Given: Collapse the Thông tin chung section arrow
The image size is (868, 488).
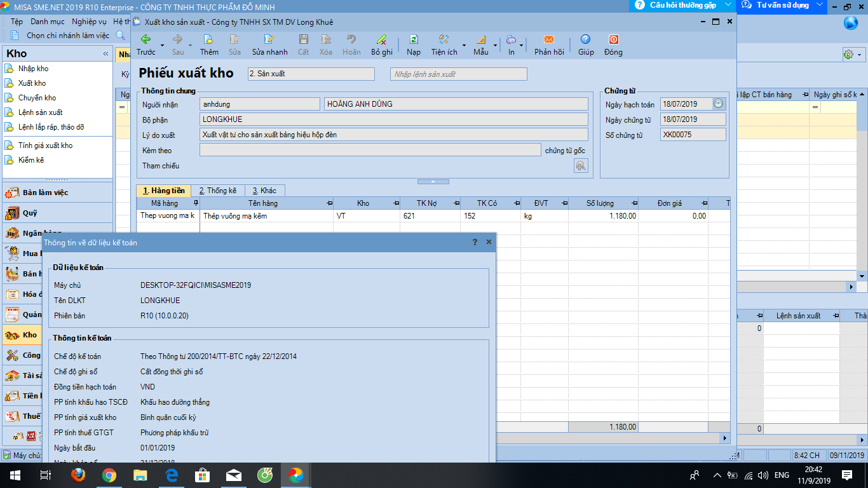Looking at the screenshot, I should (433, 182).
